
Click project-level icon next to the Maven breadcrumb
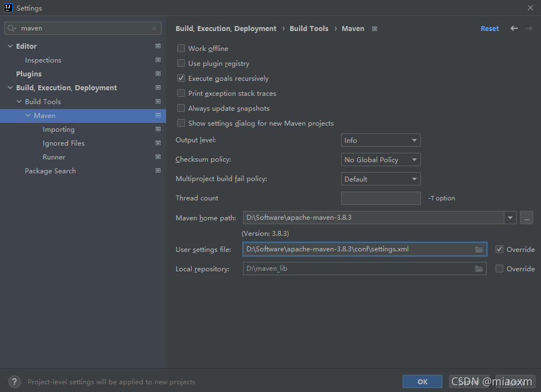[374, 29]
